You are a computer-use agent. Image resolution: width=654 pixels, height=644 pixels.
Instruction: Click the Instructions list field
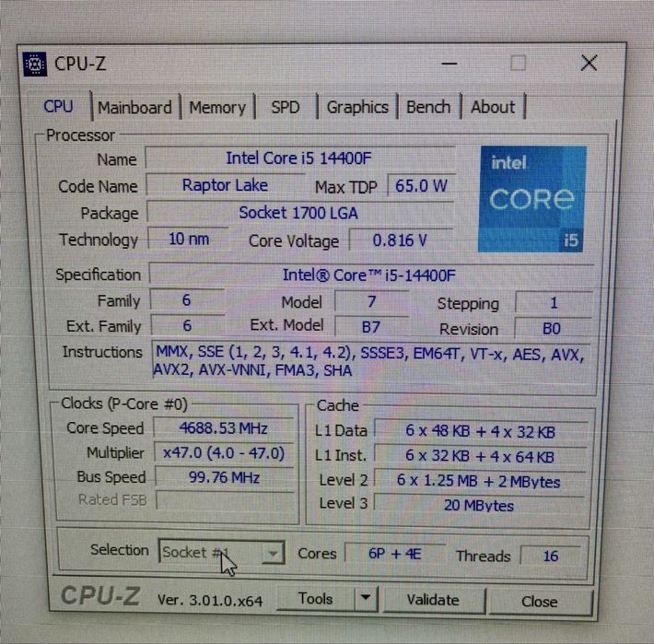[370, 362]
